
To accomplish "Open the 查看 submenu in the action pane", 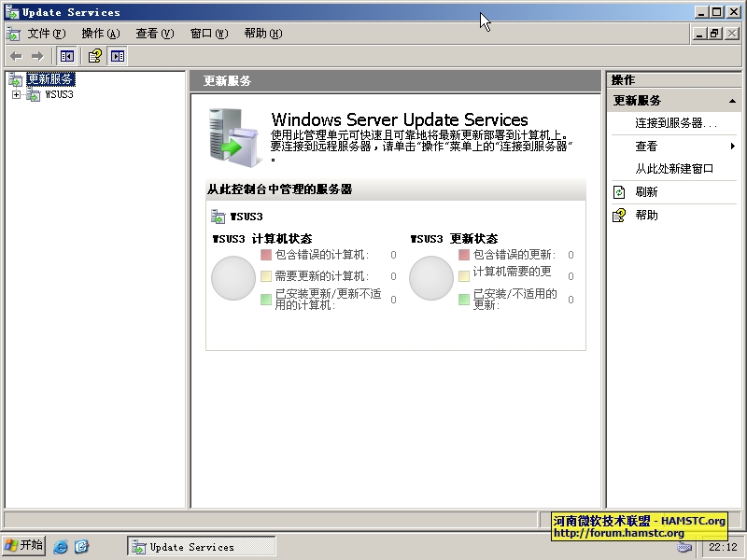I will click(646, 147).
